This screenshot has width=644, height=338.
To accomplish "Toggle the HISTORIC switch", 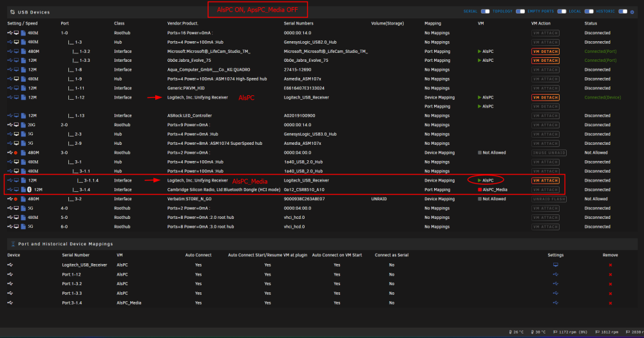I will click(x=623, y=12).
